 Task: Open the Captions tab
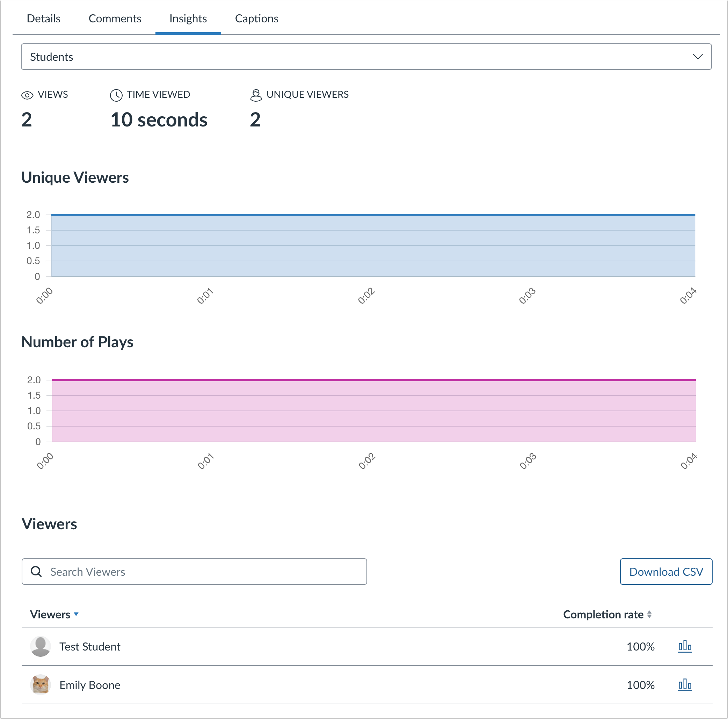[257, 18]
